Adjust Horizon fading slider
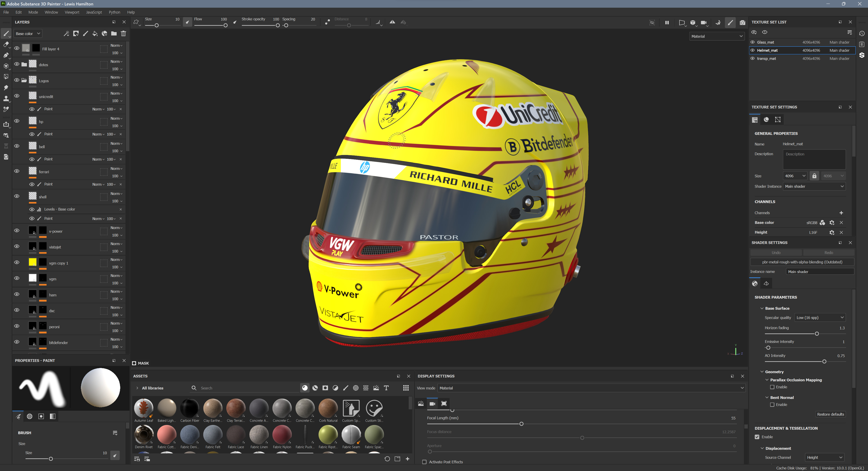 click(817, 334)
